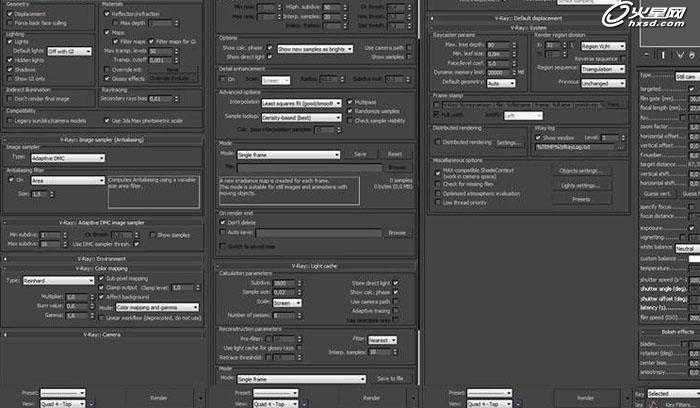This screenshot has width=700, height=408.
Task: Click the Max. tree depth field
Action: point(497,45)
